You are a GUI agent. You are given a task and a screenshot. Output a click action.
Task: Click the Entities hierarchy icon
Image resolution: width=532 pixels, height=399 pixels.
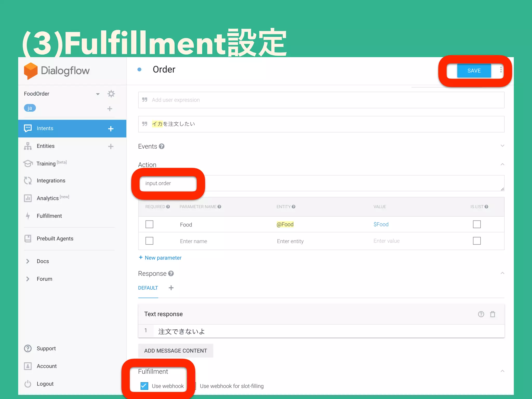click(x=28, y=146)
